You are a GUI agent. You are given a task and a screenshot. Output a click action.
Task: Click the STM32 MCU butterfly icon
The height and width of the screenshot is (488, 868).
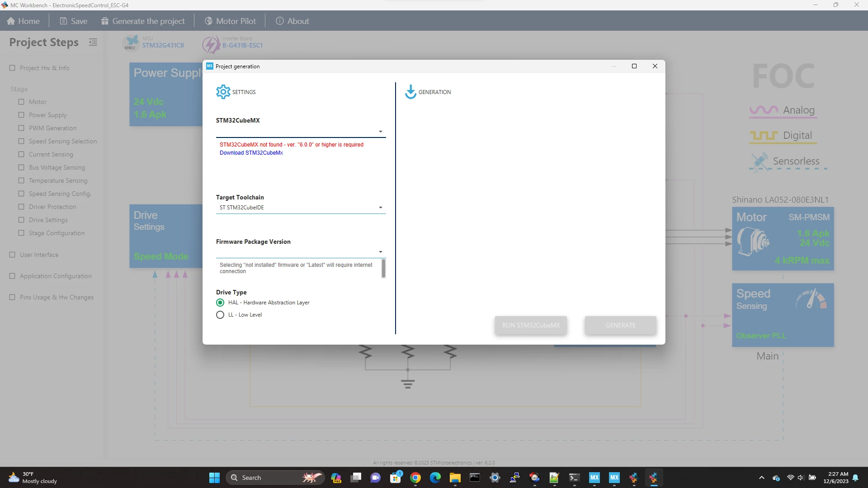(x=131, y=43)
